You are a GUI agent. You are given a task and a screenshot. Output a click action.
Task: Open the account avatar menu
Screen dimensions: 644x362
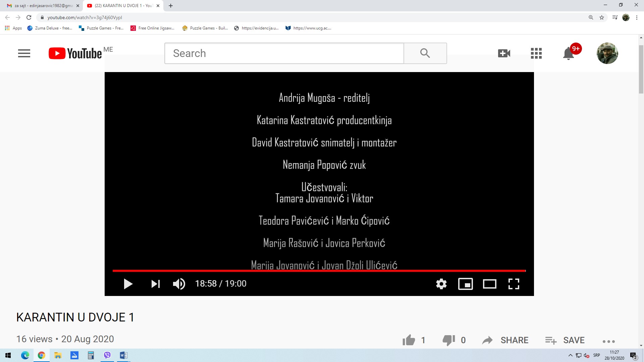point(607,53)
